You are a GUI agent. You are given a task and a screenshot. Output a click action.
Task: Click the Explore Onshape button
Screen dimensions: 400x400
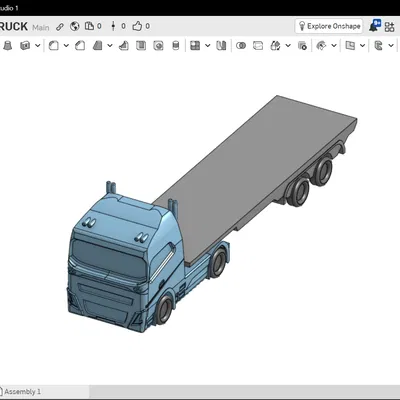329,26
